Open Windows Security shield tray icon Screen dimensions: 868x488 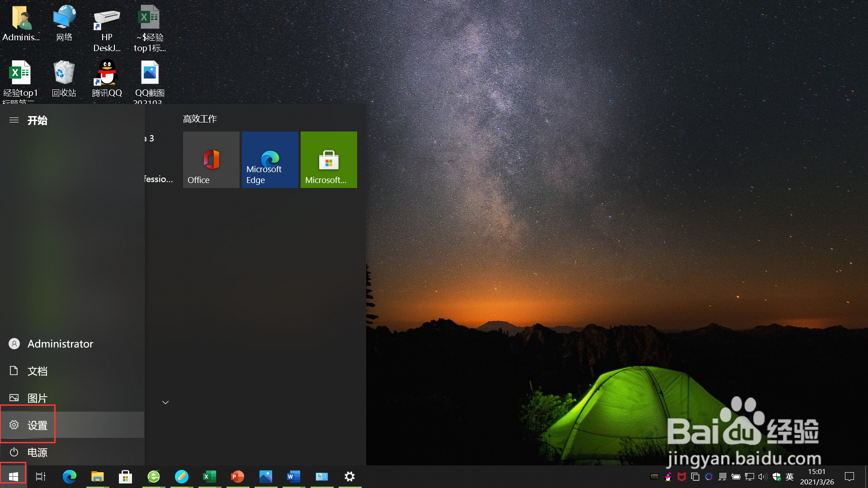pos(777,476)
